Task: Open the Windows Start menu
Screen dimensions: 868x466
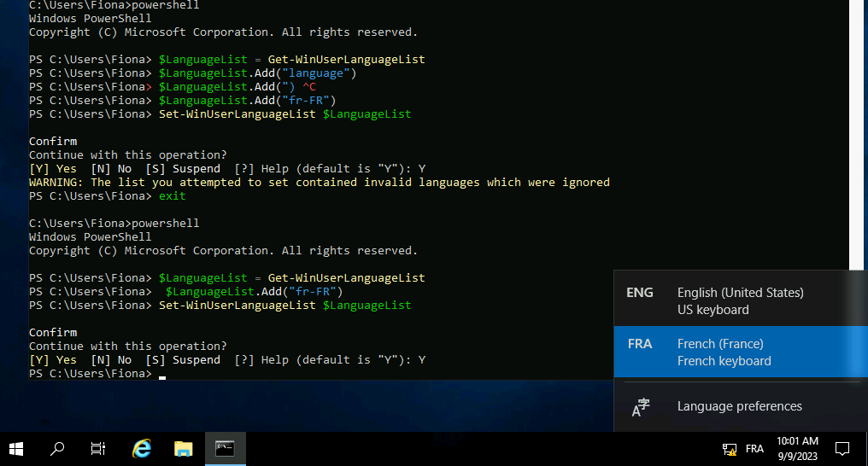Action: pyautogui.click(x=16, y=449)
